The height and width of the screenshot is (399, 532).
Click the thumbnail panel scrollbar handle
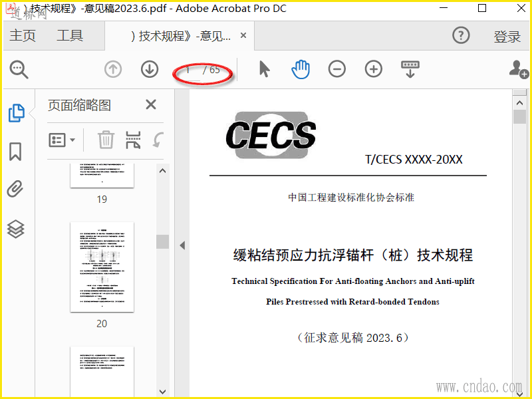(162, 241)
